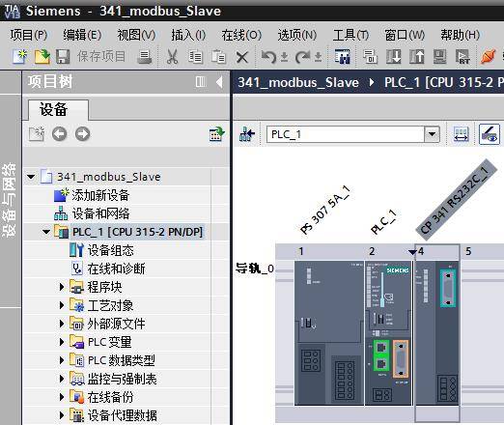Click the overview icon in project tree toolbar
Image resolution: width=504 pixels, height=425 pixels.
(217, 134)
